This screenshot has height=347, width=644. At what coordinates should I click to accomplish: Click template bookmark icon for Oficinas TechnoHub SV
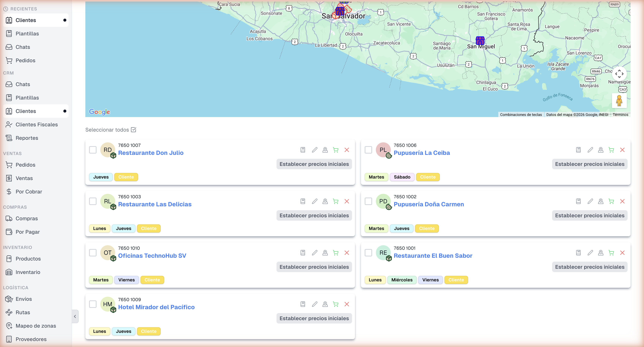pos(303,253)
